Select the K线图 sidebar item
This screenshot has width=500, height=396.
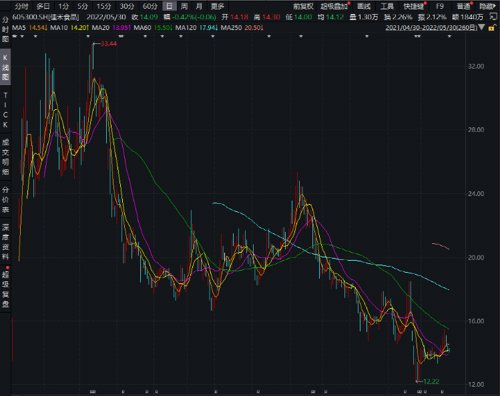(5, 67)
